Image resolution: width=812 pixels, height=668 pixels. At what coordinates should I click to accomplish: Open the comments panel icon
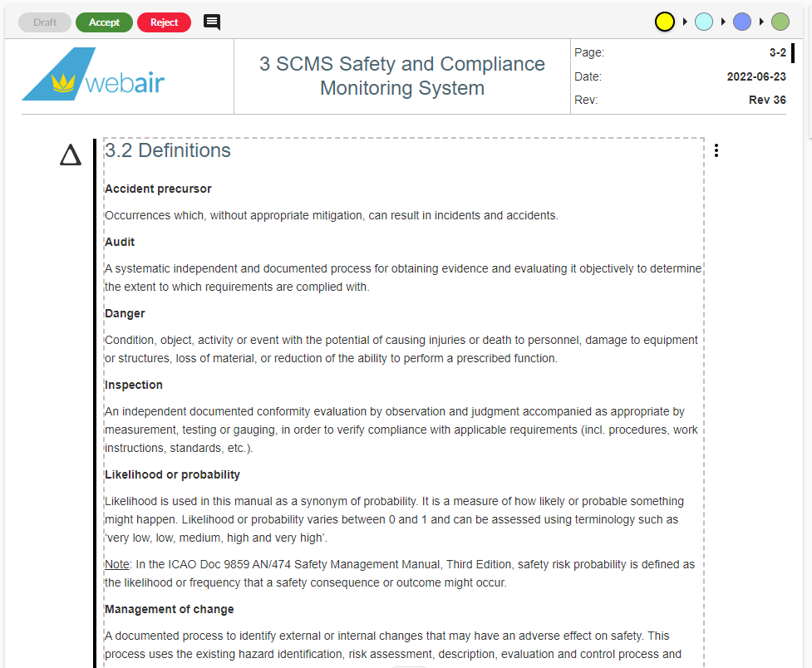coord(211,22)
